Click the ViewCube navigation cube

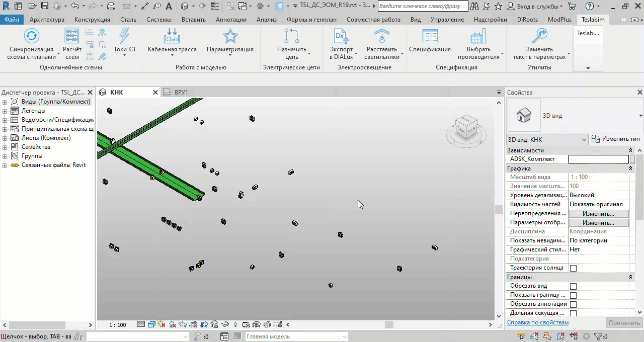tap(466, 127)
